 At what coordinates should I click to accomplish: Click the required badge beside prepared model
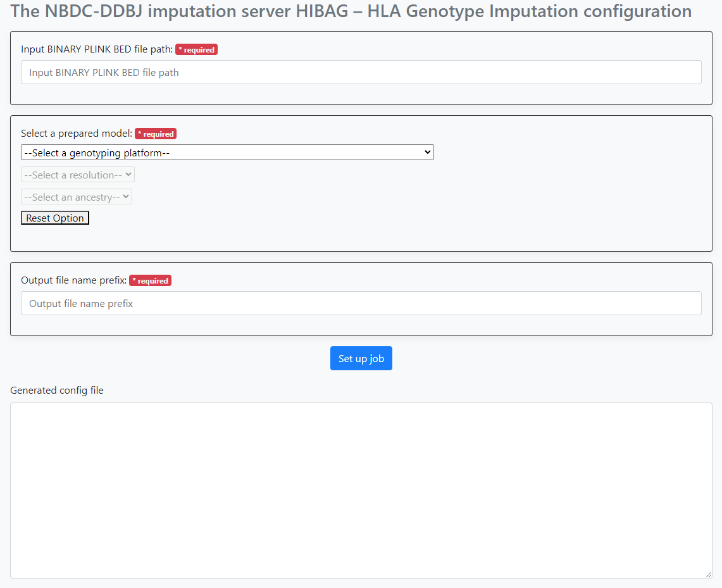point(156,134)
